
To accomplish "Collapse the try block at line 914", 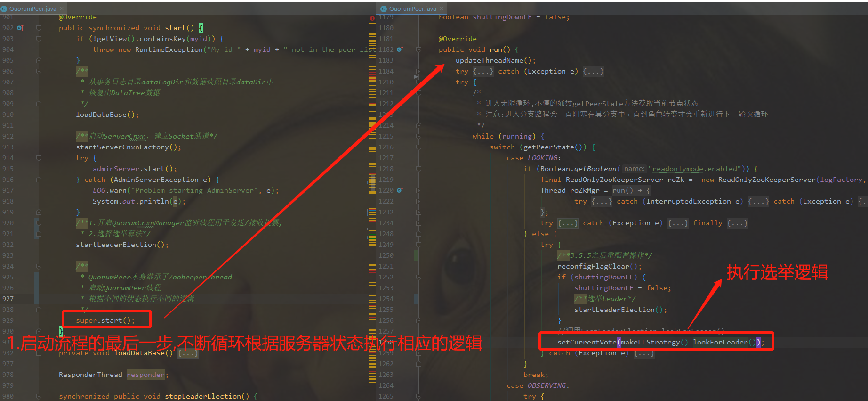I will (x=39, y=158).
